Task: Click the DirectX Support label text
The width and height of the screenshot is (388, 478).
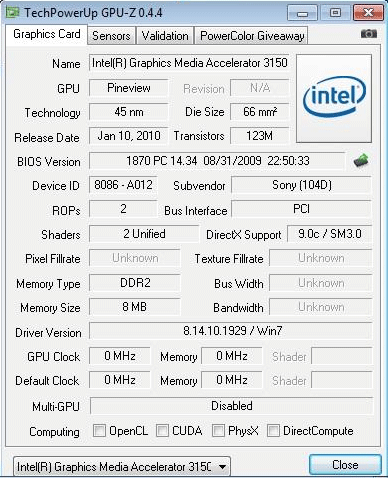Action: coord(244,235)
